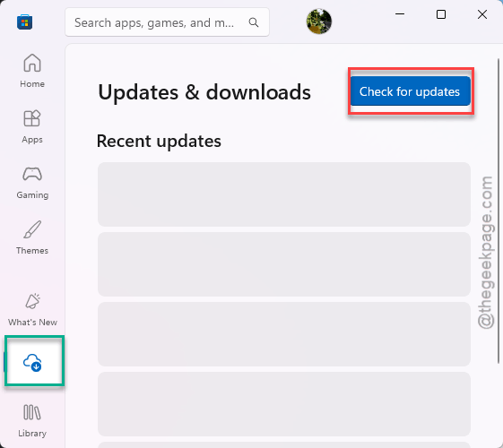
Task: Click the Microsoft Store logo icon
Action: coord(25,22)
